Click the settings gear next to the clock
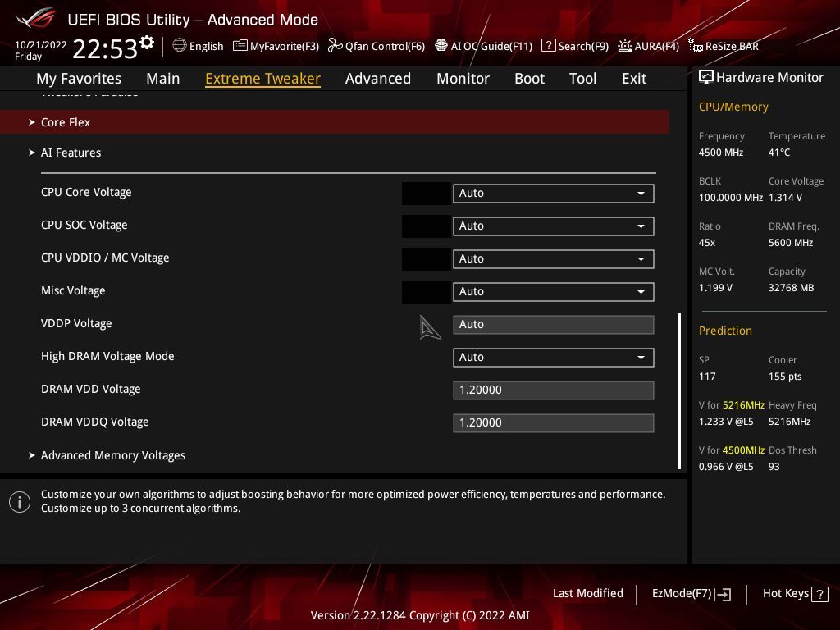Screen dimensions: 840x630 pyautogui.click(x=147, y=43)
